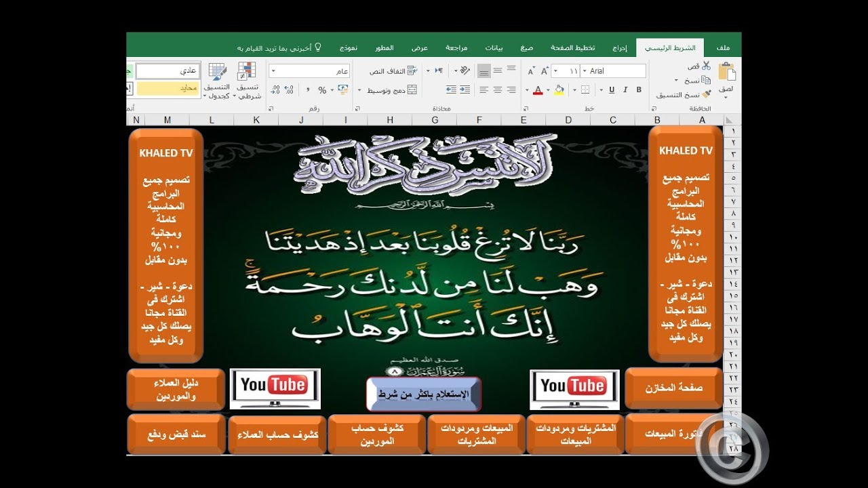Viewport: 868px width, 488px height.
Task: Apply percent style with the % icon
Action: 322,89
